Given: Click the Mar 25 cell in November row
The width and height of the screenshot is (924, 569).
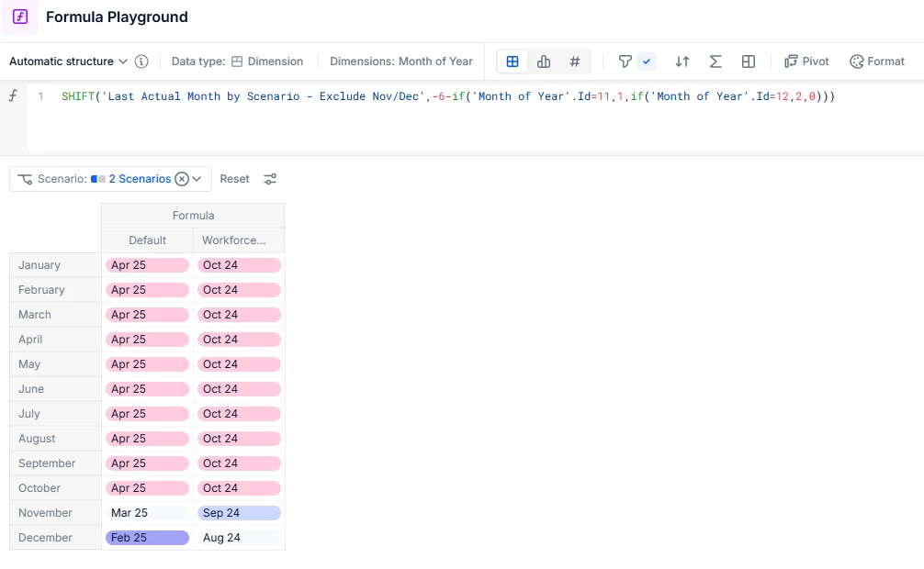Looking at the screenshot, I should [147, 512].
